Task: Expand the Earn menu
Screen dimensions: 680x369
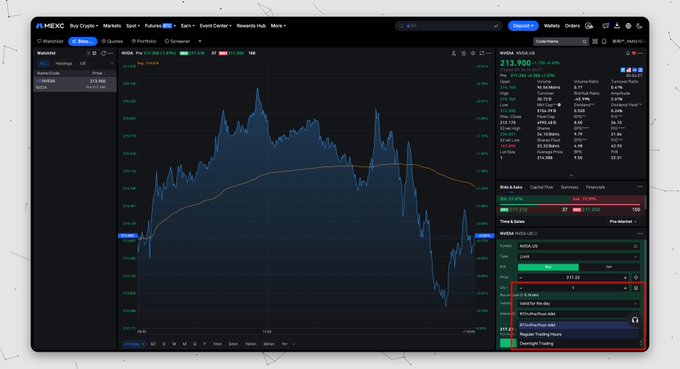Action: (x=187, y=26)
